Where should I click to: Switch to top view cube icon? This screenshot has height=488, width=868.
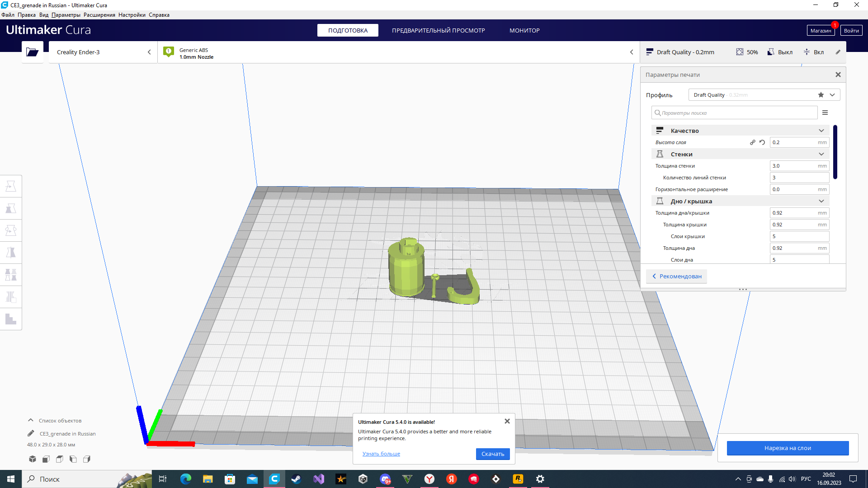pos(60,459)
